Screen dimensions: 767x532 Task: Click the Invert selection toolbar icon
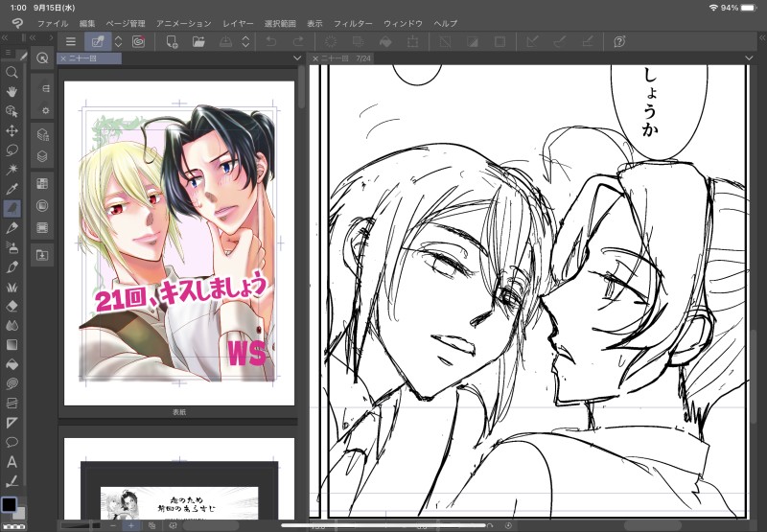pyautogui.click(x=472, y=42)
